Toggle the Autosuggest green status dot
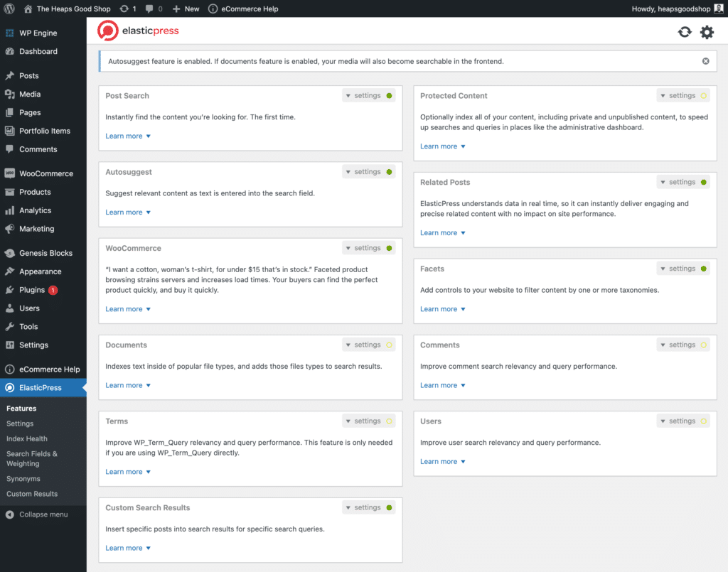Image resolution: width=728 pixels, height=572 pixels. 389,172
